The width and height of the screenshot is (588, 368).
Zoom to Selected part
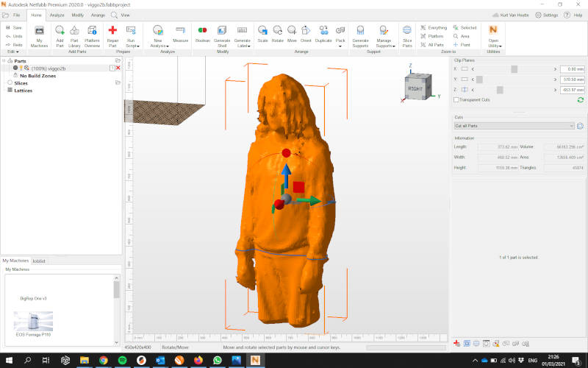[465, 28]
